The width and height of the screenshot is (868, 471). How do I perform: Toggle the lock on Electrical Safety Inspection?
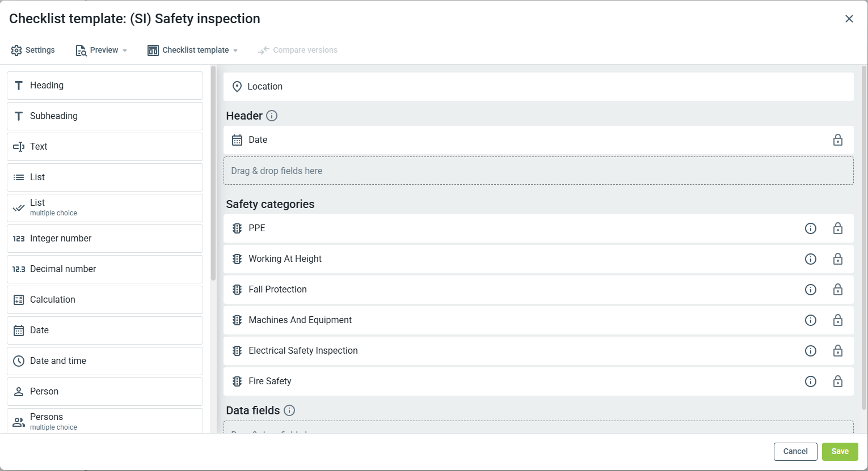pyautogui.click(x=838, y=351)
